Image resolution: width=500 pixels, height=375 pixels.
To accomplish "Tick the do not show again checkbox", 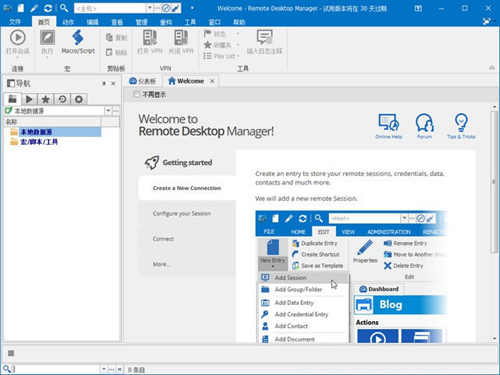I will click(x=136, y=95).
